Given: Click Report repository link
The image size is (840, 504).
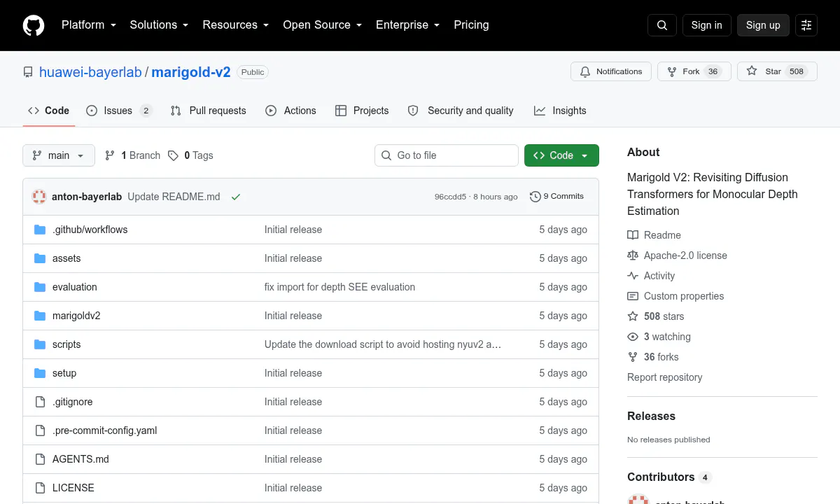Looking at the screenshot, I should click(x=664, y=377).
